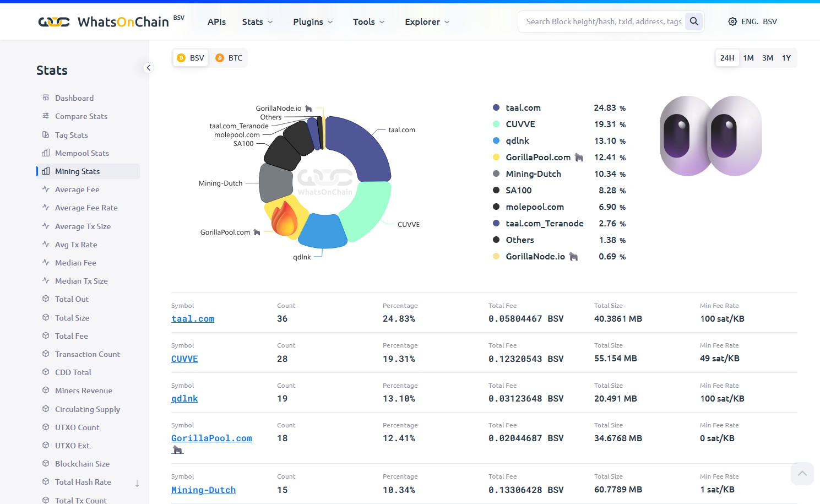Click the Circulating Supply cube icon
820x504 pixels.
[x=46, y=409]
